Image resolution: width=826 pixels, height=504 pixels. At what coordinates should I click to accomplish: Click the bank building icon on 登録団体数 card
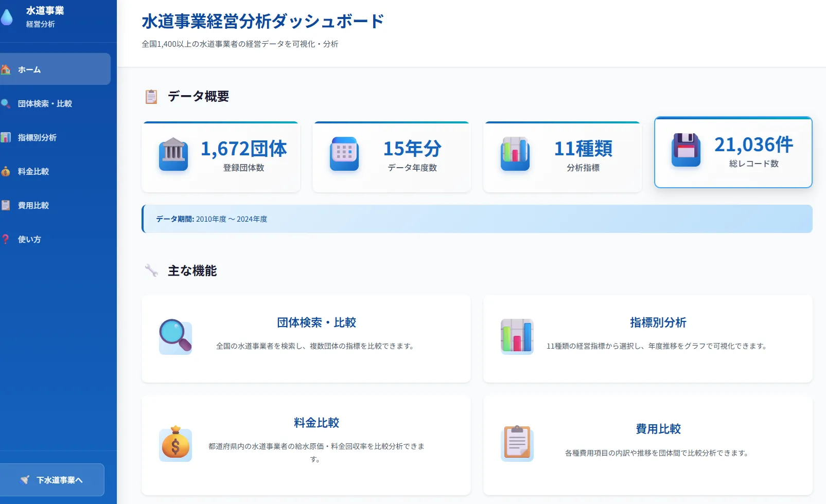click(173, 154)
